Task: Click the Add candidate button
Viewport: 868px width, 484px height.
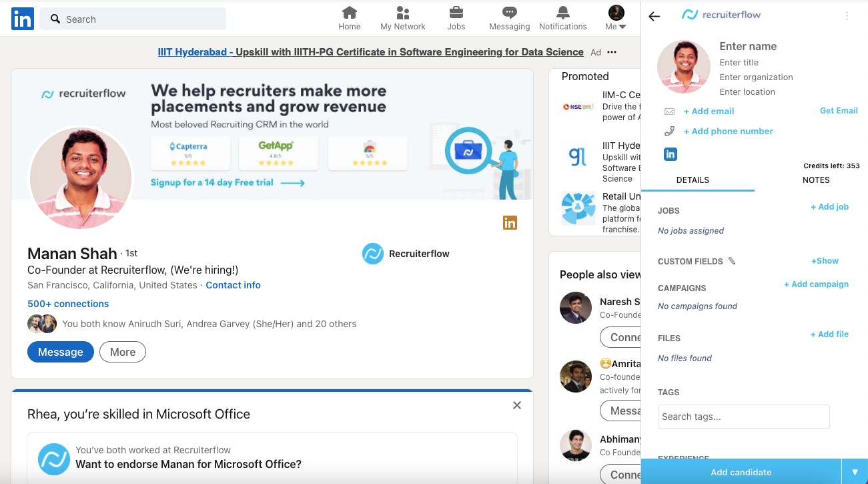Action: [x=741, y=472]
